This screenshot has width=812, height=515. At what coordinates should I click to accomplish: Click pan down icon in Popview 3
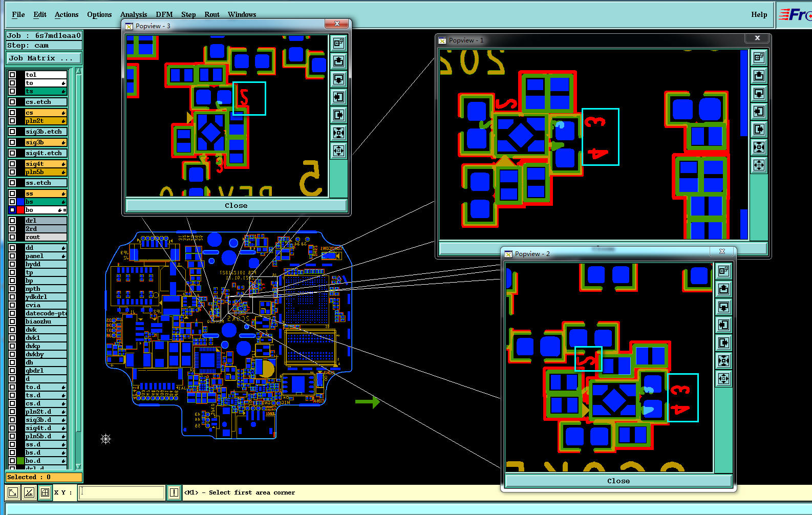click(x=338, y=79)
